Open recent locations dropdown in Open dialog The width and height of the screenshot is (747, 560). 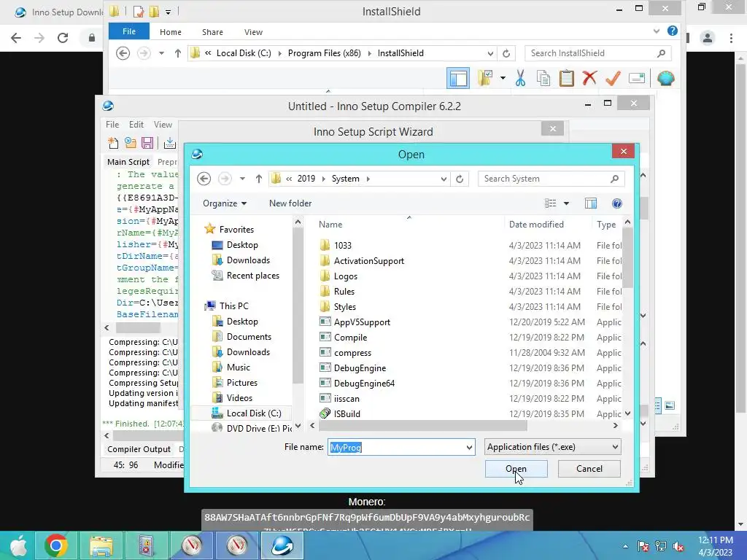242,179
